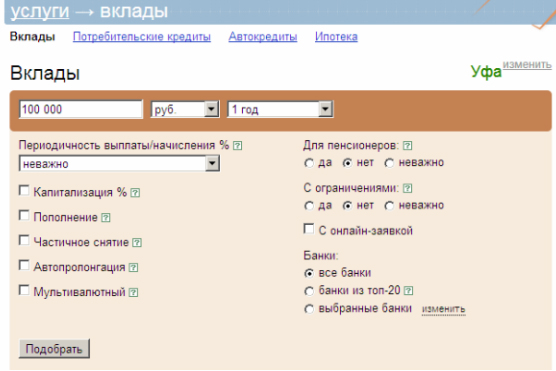Tick the Частичное снятие checkbox
This screenshot has height=371, width=556.
[24, 240]
